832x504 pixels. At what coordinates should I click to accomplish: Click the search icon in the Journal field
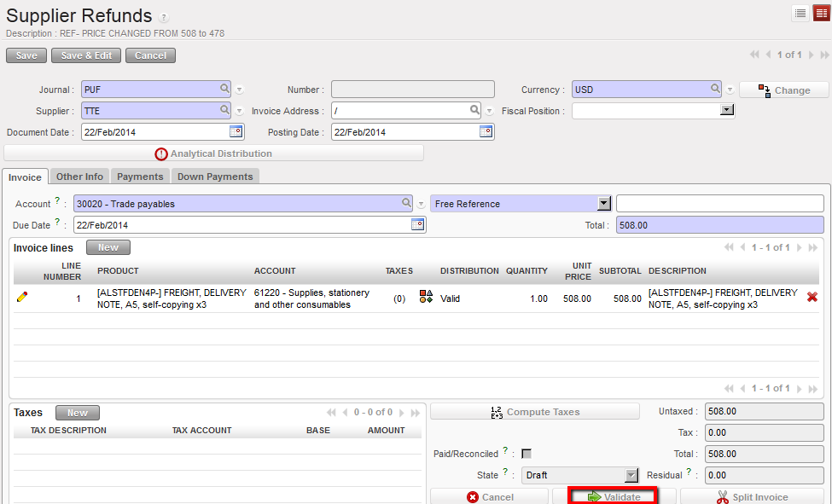click(x=225, y=89)
